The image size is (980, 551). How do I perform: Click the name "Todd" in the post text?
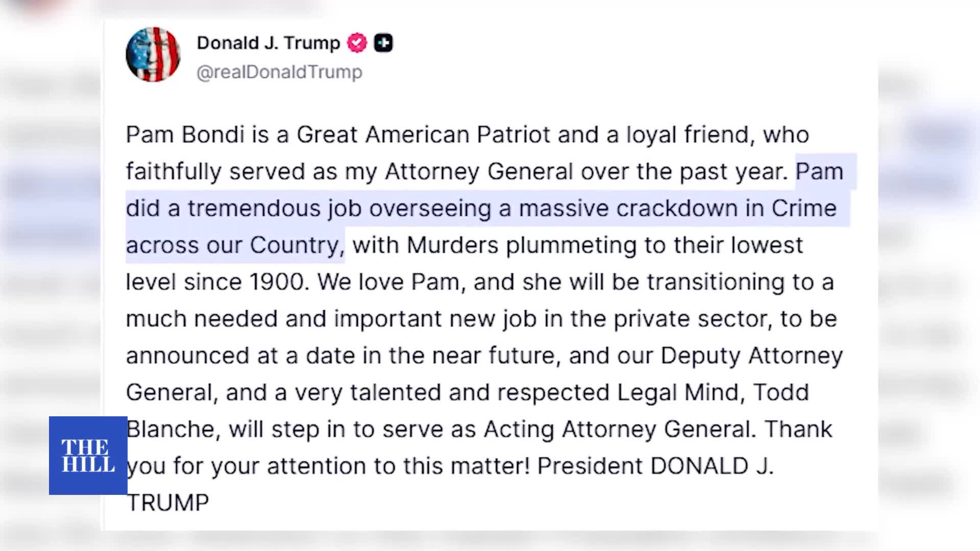point(781,393)
